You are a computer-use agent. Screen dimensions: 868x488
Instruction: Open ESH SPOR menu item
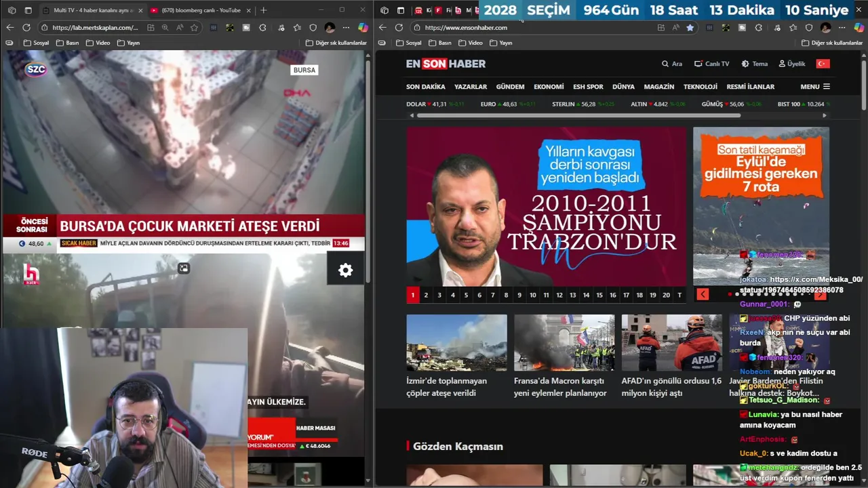click(588, 87)
